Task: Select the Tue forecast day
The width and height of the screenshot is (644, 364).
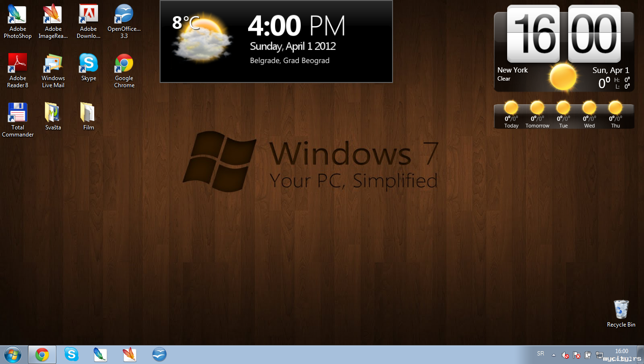Action: (563, 115)
